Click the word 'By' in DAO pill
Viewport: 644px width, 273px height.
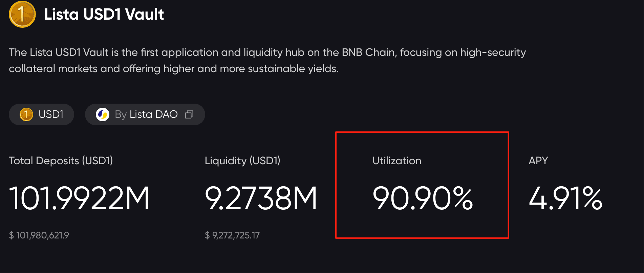click(121, 114)
